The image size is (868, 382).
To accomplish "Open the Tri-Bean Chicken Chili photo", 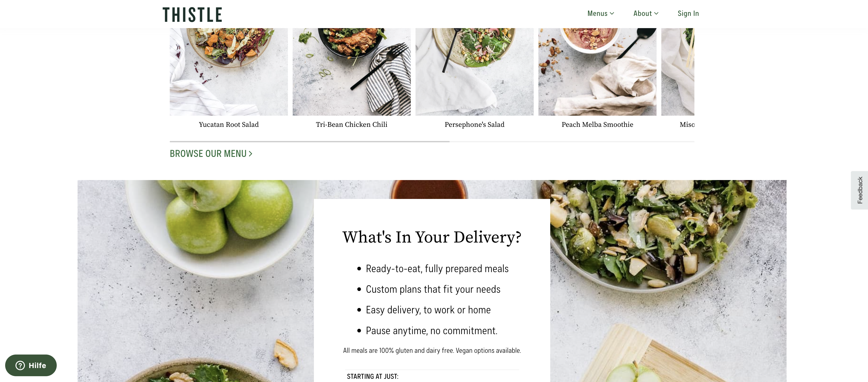I will click(351, 72).
